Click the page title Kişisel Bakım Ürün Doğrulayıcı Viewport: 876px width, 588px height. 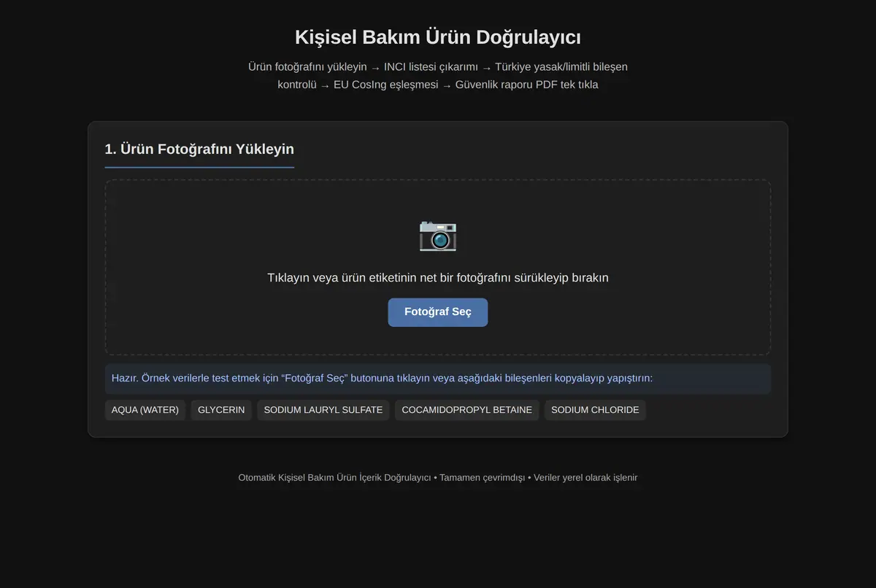point(438,37)
